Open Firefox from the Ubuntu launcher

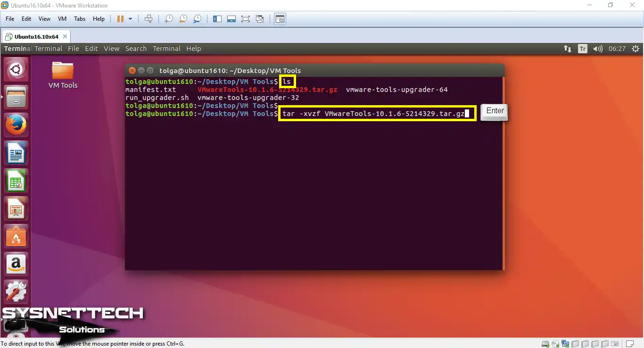pyautogui.click(x=16, y=124)
